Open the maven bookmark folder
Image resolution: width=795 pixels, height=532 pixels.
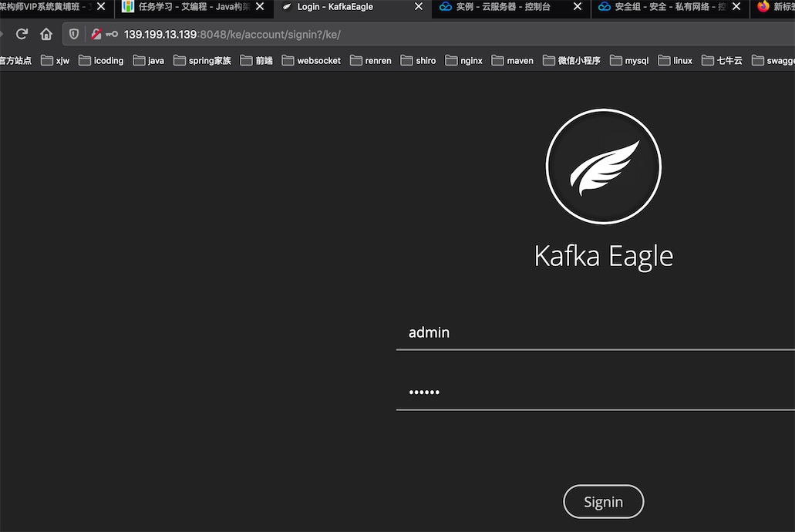(512, 60)
